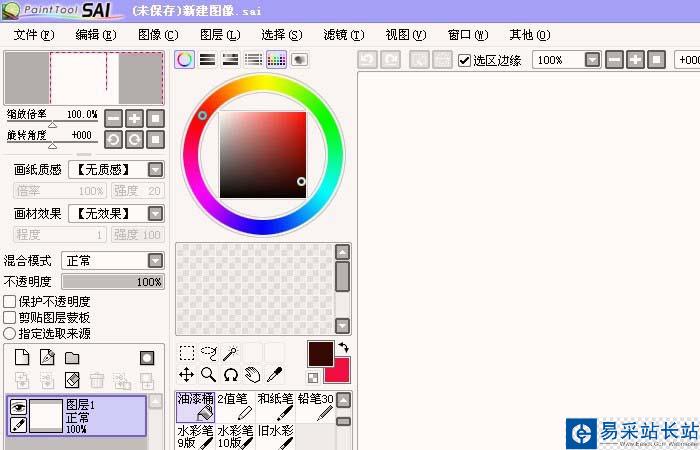700x450 pixels.
Task: Select the eyedropper color picker tool
Action: pos(274,374)
